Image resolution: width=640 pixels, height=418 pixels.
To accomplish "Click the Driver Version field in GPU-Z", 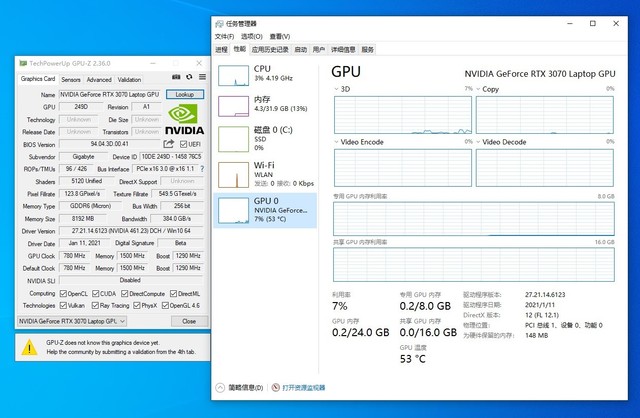I will click(131, 231).
